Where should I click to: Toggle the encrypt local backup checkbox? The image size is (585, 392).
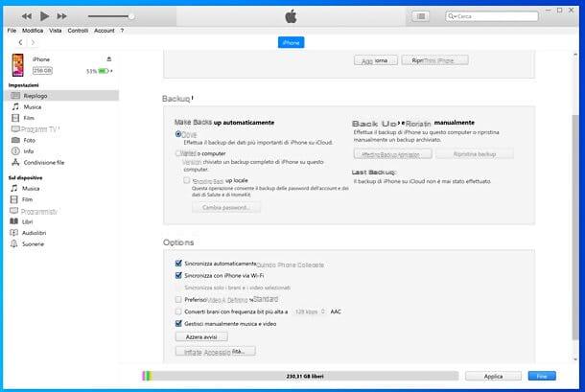tap(186, 180)
